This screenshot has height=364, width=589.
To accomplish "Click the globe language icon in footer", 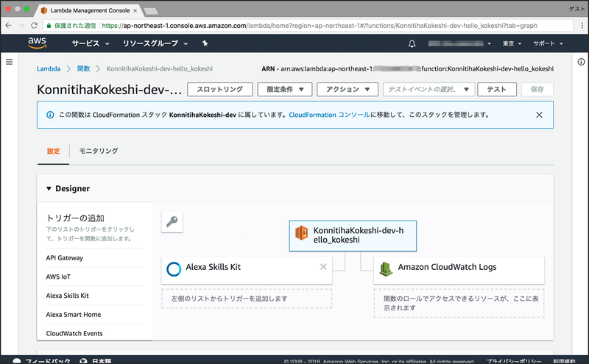I will (x=83, y=360).
